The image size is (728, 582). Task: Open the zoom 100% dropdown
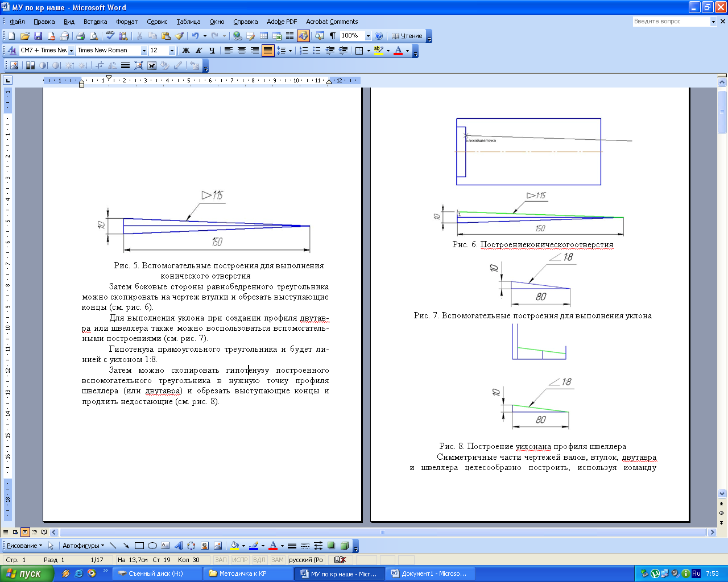point(368,36)
